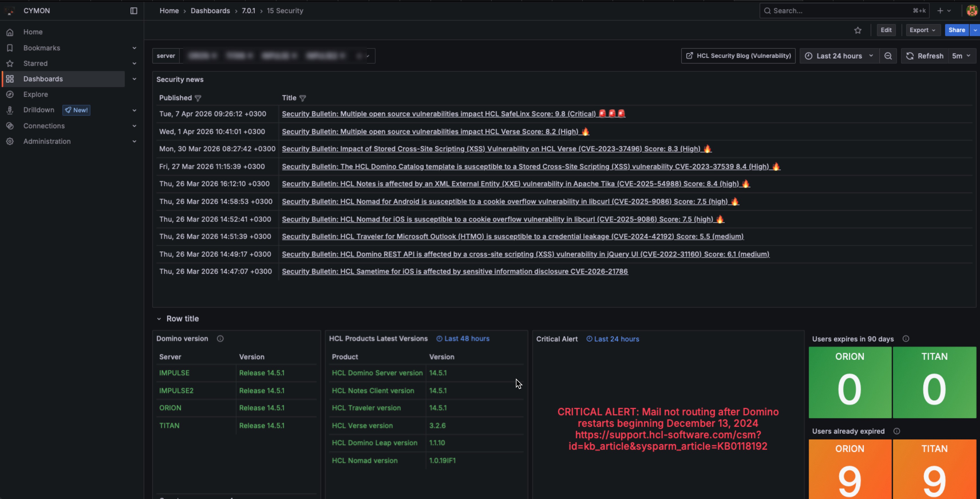Open the Last 24 hours time picker
The height and width of the screenshot is (499, 980).
[839, 56]
